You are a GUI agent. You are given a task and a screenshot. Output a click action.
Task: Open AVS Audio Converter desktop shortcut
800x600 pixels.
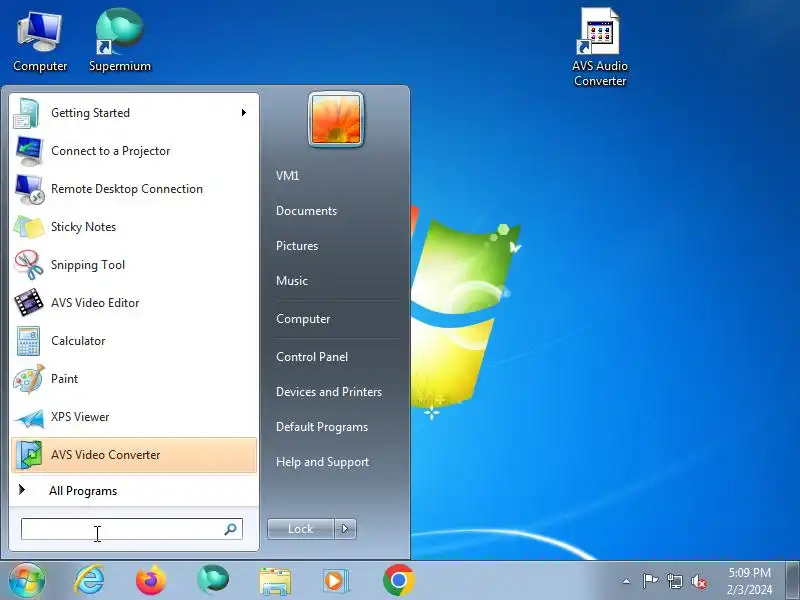(599, 47)
